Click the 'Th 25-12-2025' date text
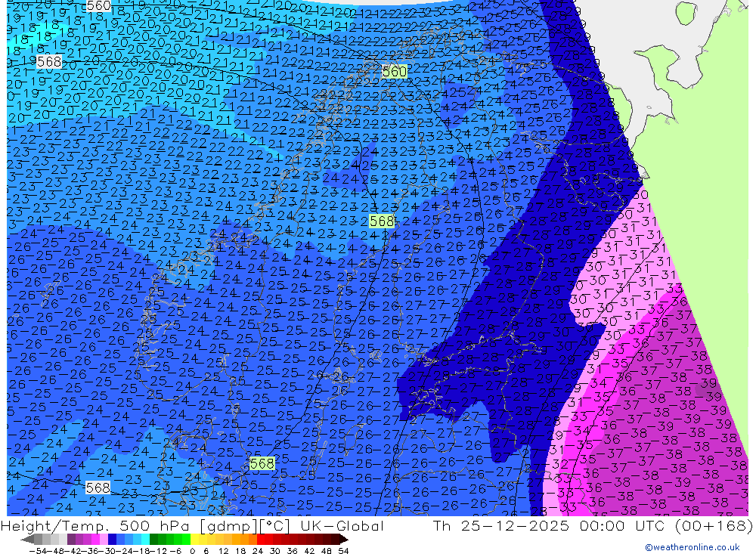 click(x=501, y=525)
